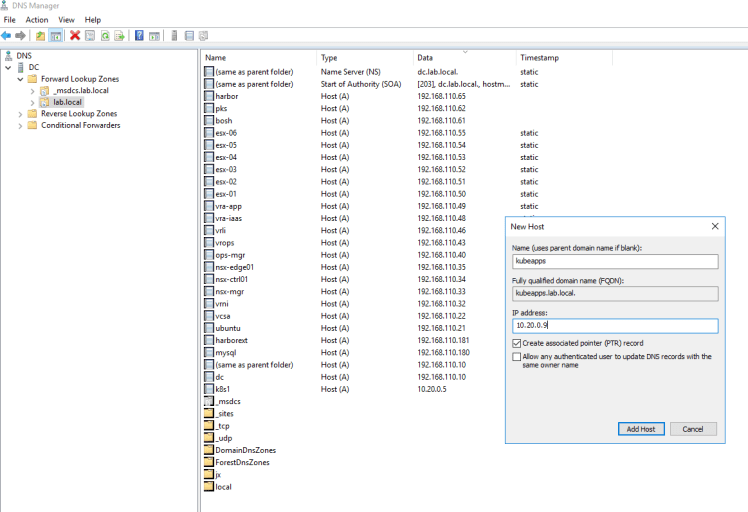Open the Action menu
748x512 pixels.
[37, 20]
